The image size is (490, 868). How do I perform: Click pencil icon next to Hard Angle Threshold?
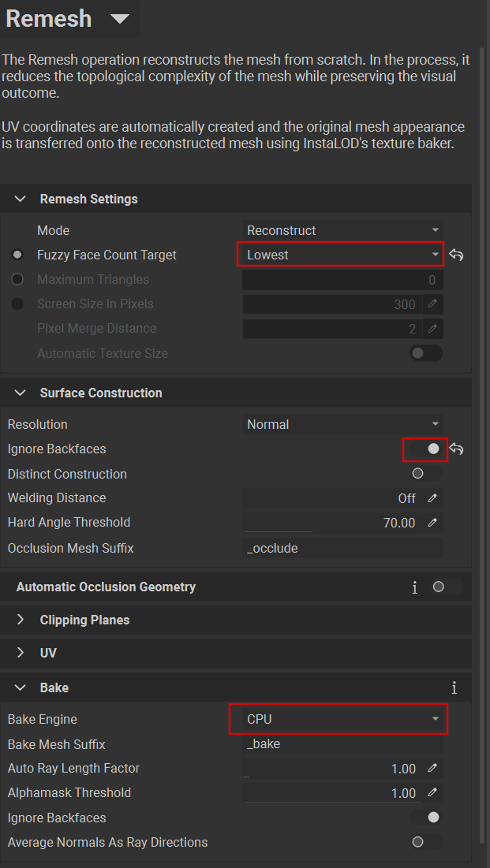[432, 523]
